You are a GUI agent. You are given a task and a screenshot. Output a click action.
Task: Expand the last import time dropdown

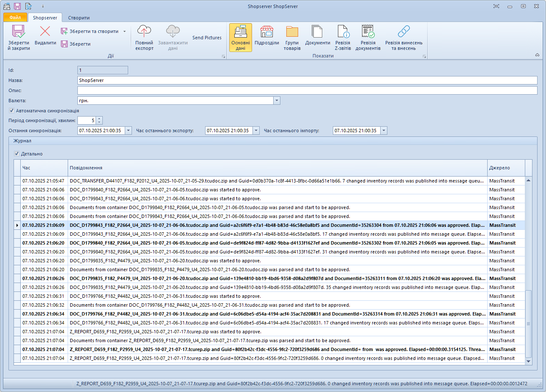point(384,131)
